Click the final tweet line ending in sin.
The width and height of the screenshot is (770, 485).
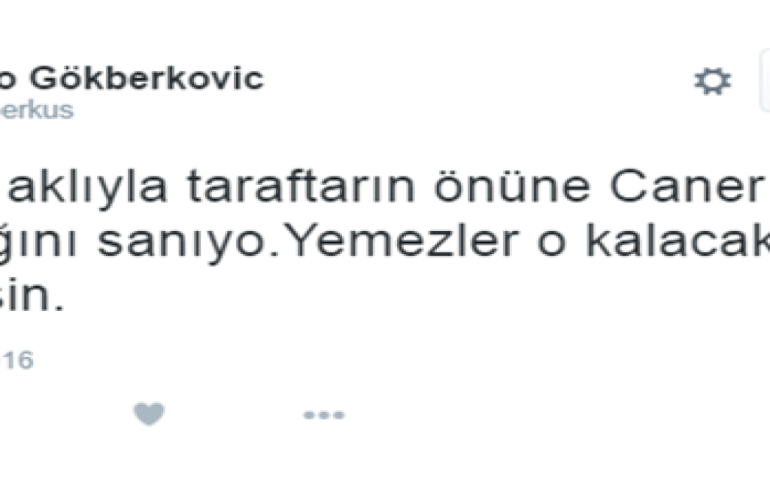32,296
